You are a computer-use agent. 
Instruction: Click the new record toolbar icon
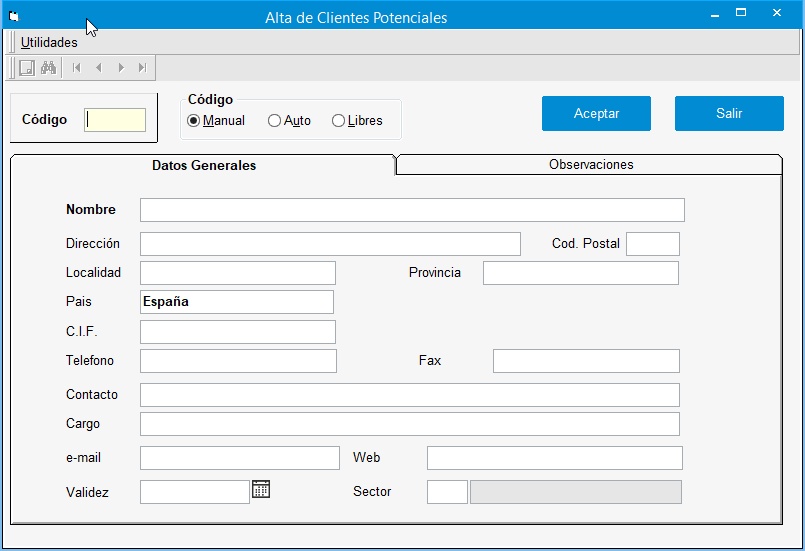[x=27, y=68]
